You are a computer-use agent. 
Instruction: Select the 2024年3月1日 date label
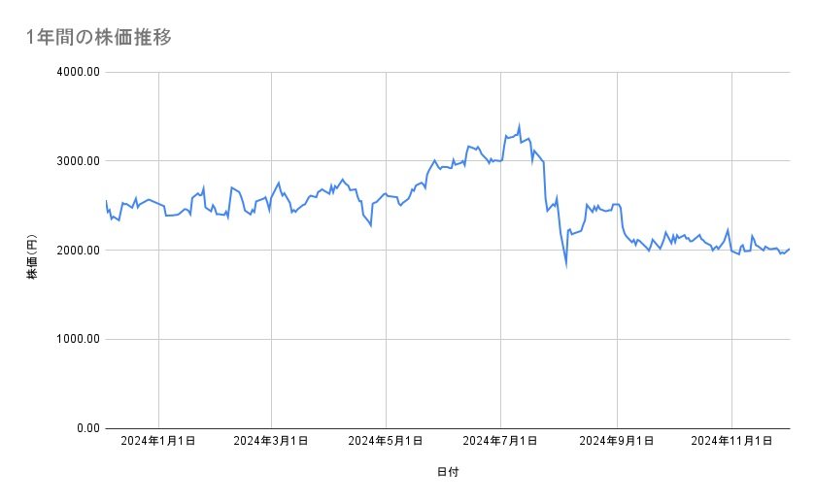click(x=272, y=441)
